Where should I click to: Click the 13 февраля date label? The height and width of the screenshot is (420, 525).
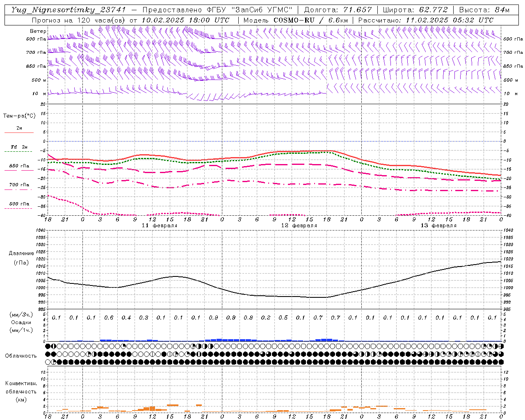tap(438, 226)
